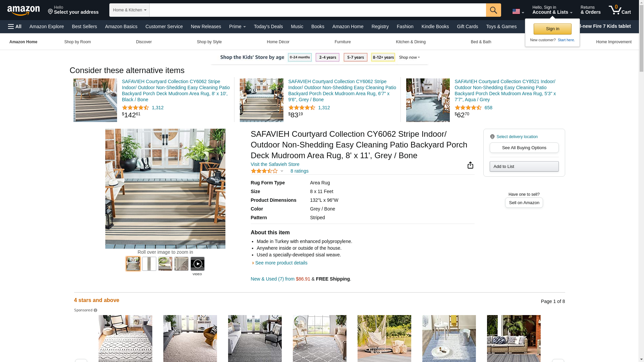Play the product video thumbnail
This screenshot has width=644, height=362.
[197, 264]
